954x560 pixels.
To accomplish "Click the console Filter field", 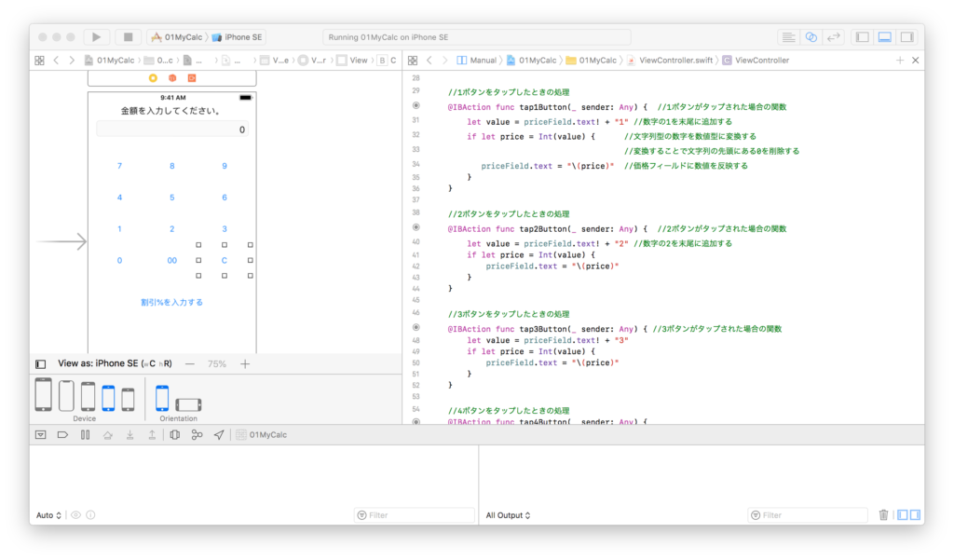I will pyautogui.click(x=806, y=515).
